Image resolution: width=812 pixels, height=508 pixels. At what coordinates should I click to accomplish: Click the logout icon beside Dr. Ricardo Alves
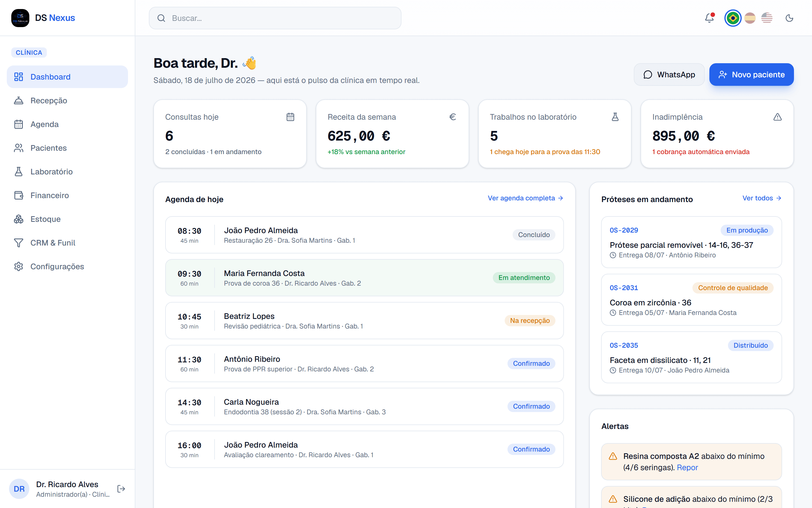pyautogui.click(x=121, y=489)
